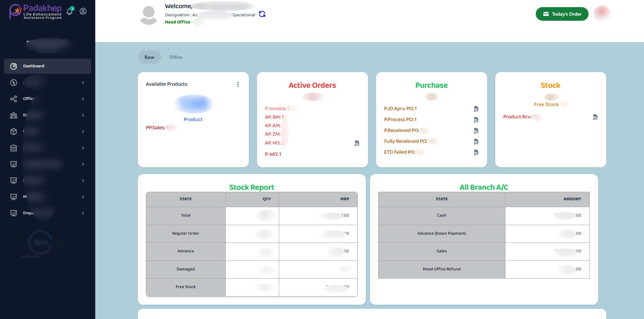Open the Product link in Available Products
Viewport: 644px width, 319px height.
pyautogui.click(x=193, y=119)
